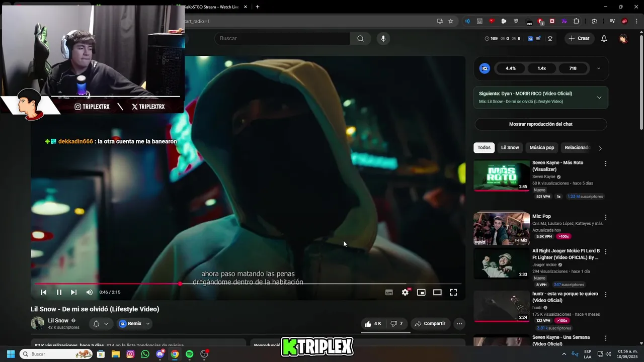Select the Lil Snow filter chip
This screenshot has width=644, height=362.
510,148
